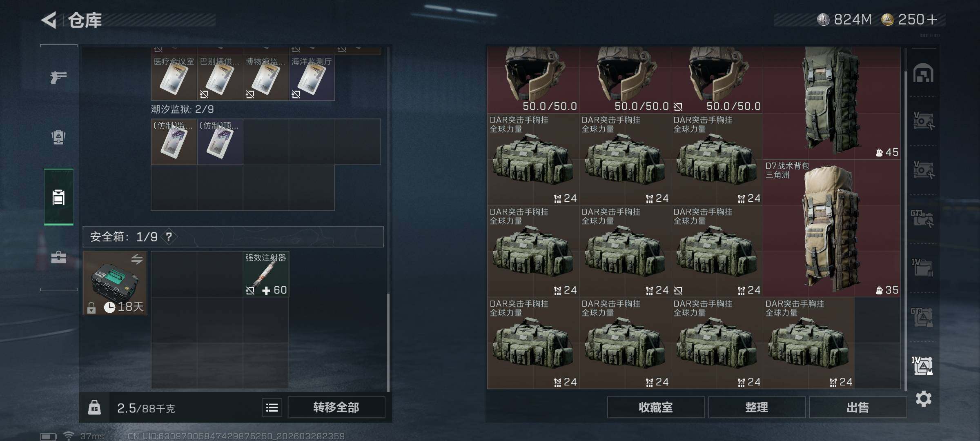The height and width of the screenshot is (441, 980).
Task: Go back using the arrow beside 仓库
Action: (x=49, y=20)
